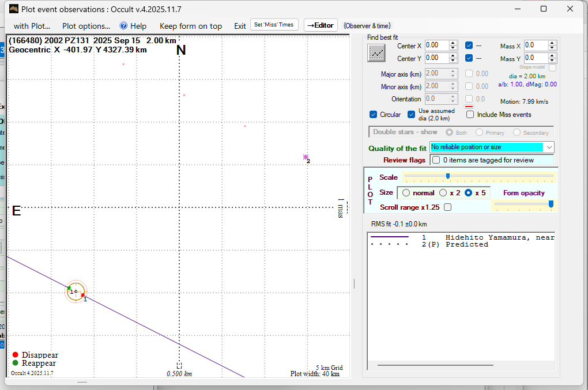
Task: Click the Find best fit chart icon
Action: 376,53
